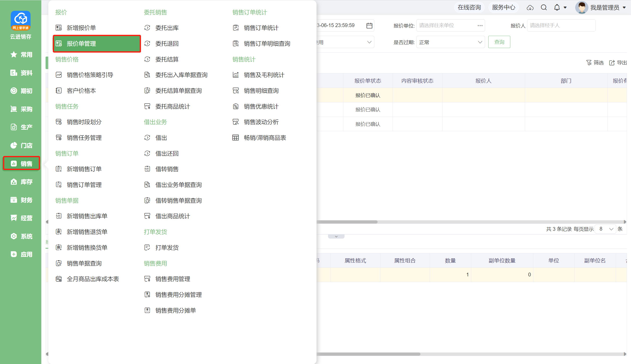The image size is (631, 364).
Task: Open the search magnifier icon
Action: [544, 8]
